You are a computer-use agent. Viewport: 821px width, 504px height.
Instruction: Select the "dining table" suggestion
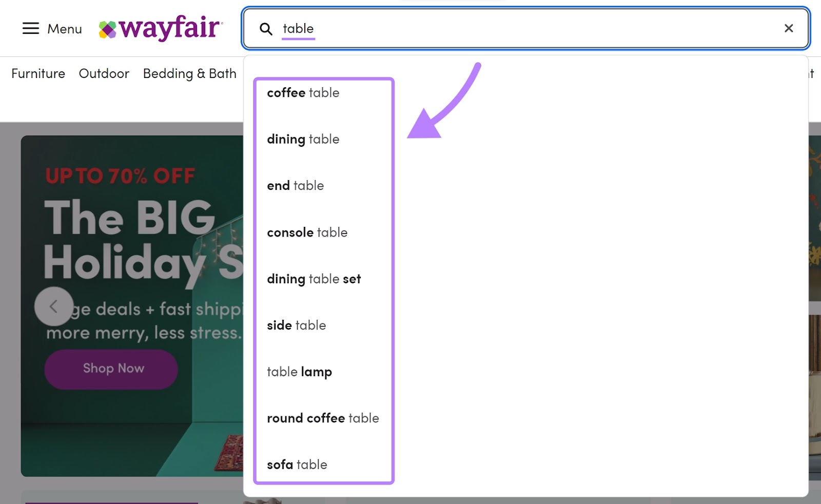click(x=303, y=139)
